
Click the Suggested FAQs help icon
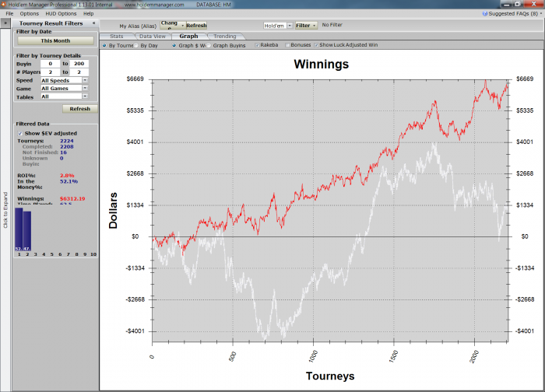click(x=485, y=13)
